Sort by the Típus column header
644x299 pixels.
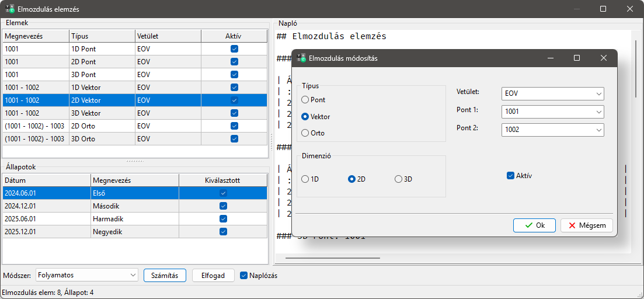[x=102, y=36]
